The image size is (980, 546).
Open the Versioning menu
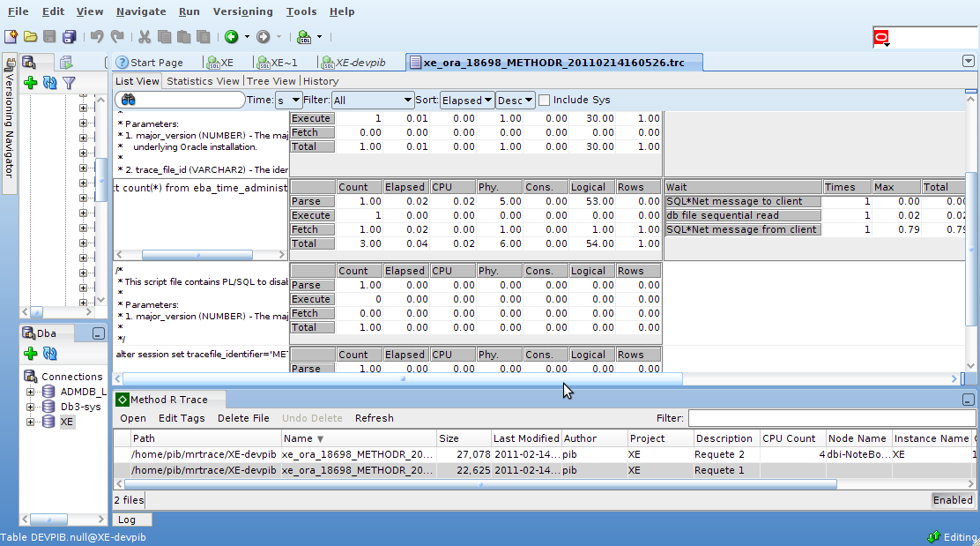coord(242,11)
